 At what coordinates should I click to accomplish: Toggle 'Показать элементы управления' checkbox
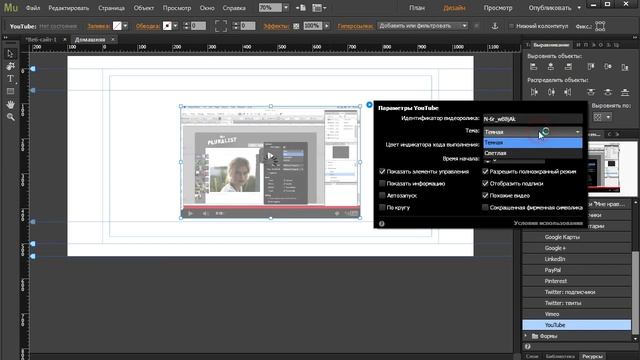(x=382, y=171)
